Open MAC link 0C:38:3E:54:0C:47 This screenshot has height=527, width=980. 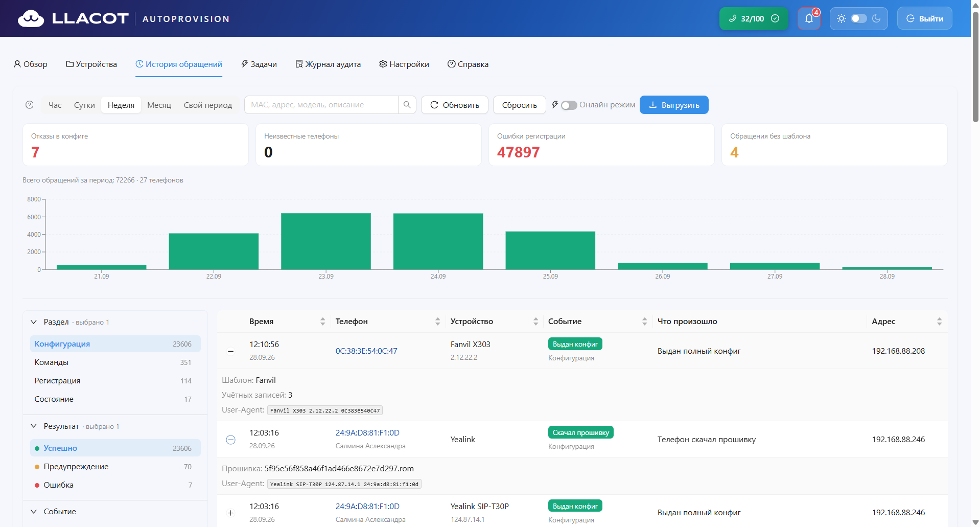tap(366, 351)
